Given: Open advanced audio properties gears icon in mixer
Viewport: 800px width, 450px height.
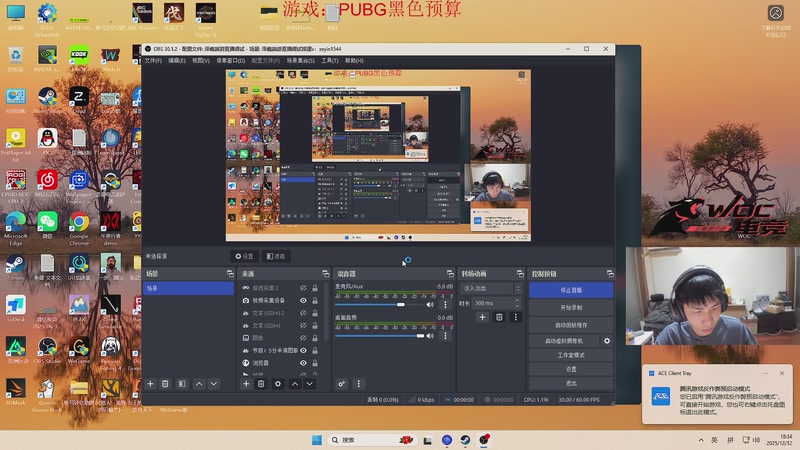Looking at the screenshot, I should [x=341, y=384].
